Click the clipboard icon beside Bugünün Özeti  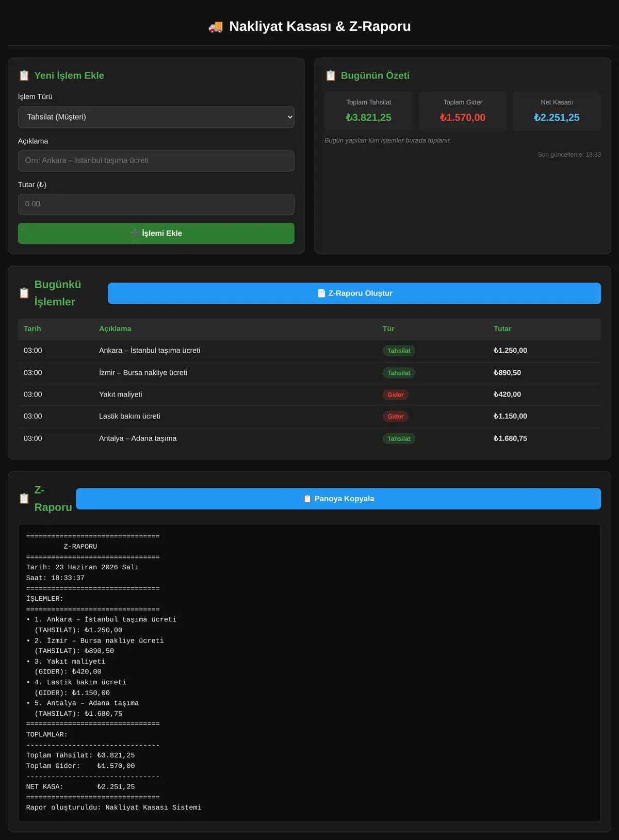click(331, 76)
